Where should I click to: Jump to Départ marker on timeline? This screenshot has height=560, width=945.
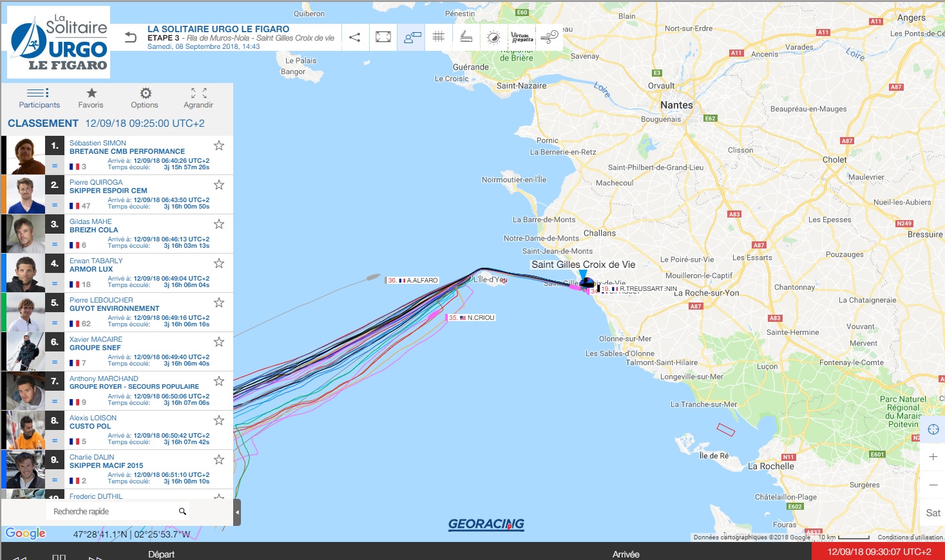tap(161, 554)
